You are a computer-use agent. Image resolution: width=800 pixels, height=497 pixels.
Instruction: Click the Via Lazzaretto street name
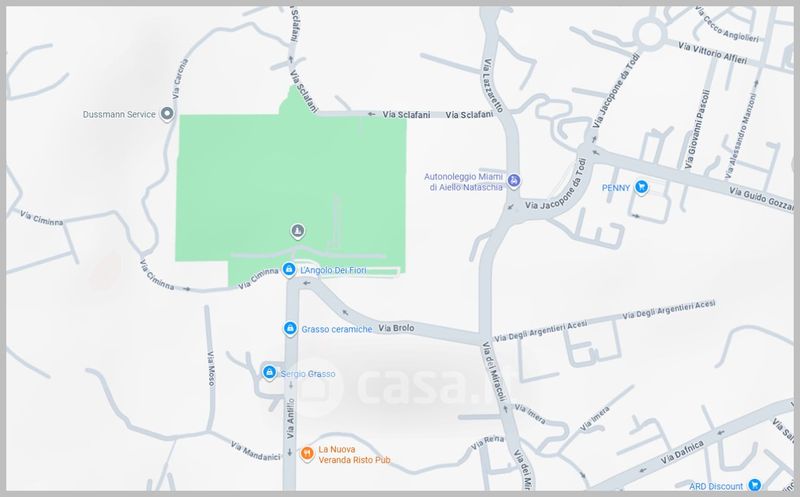(x=493, y=85)
